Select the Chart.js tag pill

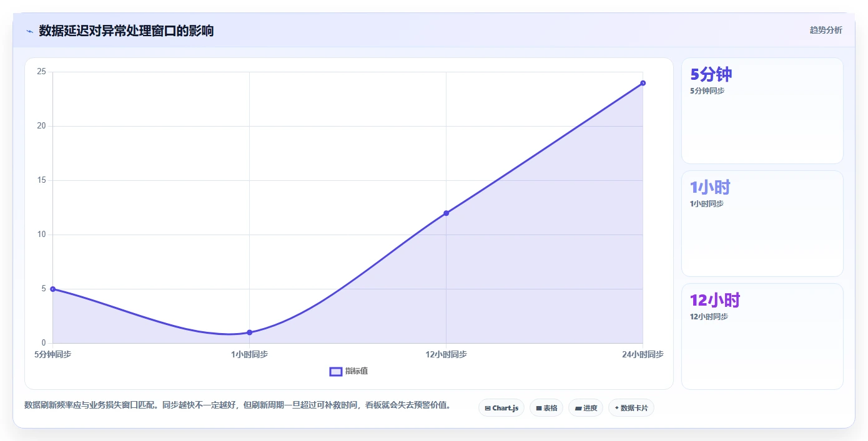pyautogui.click(x=501, y=408)
